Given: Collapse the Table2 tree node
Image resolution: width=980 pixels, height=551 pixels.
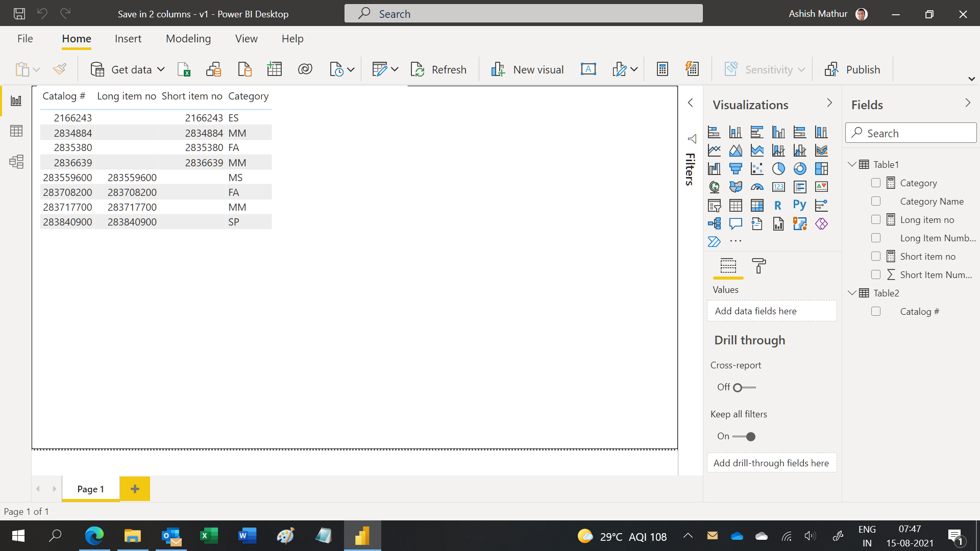Looking at the screenshot, I should click(x=851, y=293).
